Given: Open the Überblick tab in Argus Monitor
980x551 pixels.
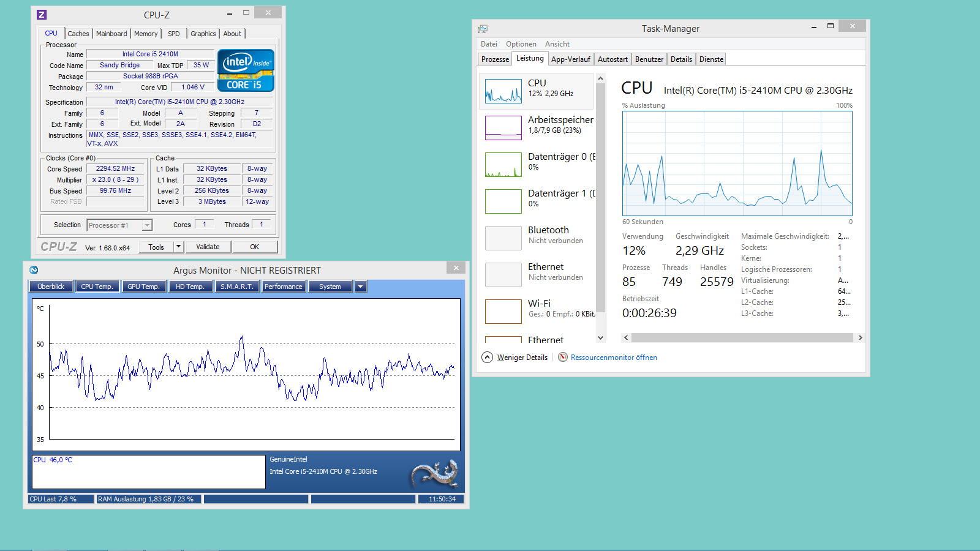Looking at the screenshot, I should [51, 287].
